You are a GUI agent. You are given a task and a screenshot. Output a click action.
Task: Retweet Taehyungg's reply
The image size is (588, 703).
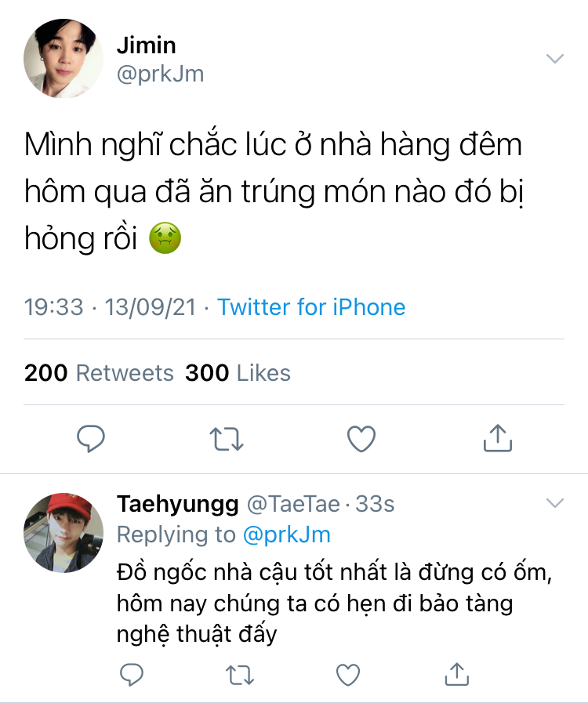(x=239, y=676)
